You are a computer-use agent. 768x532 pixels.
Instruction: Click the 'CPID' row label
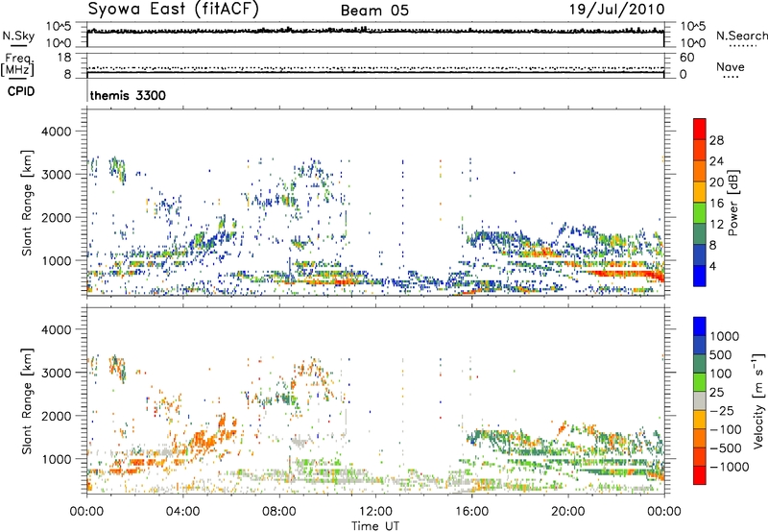tap(21, 91)
